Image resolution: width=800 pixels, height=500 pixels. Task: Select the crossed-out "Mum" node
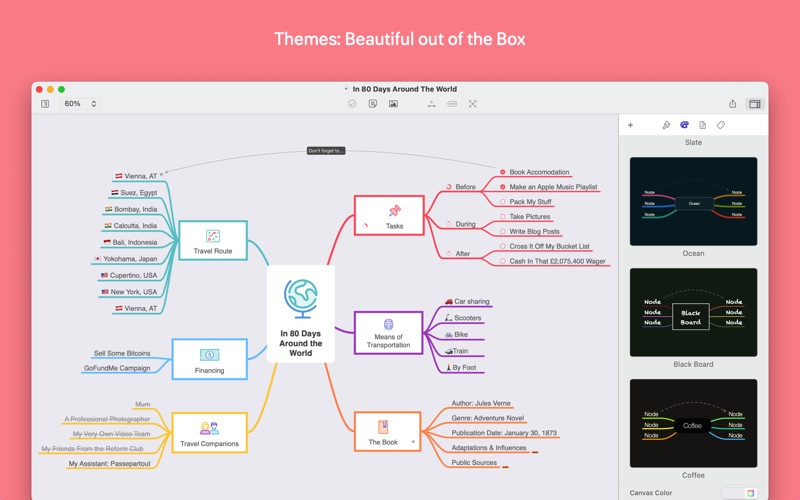click(142, 404)
